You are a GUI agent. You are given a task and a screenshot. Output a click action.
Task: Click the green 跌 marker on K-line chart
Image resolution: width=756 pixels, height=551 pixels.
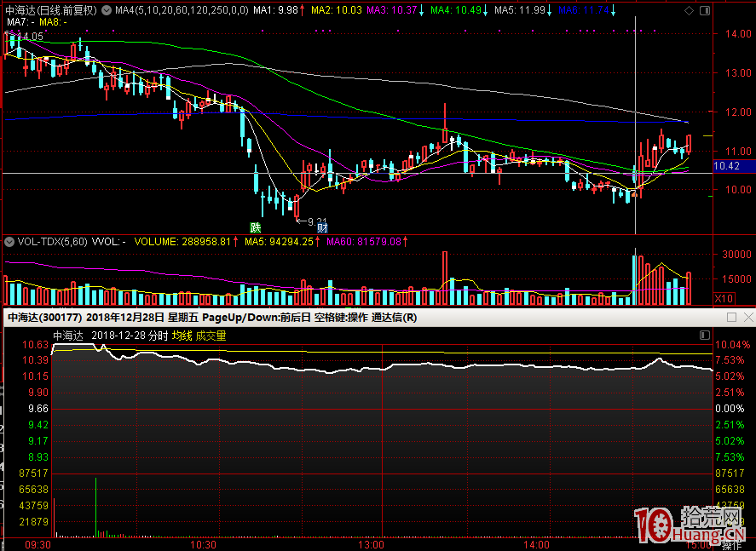(255, 227)
